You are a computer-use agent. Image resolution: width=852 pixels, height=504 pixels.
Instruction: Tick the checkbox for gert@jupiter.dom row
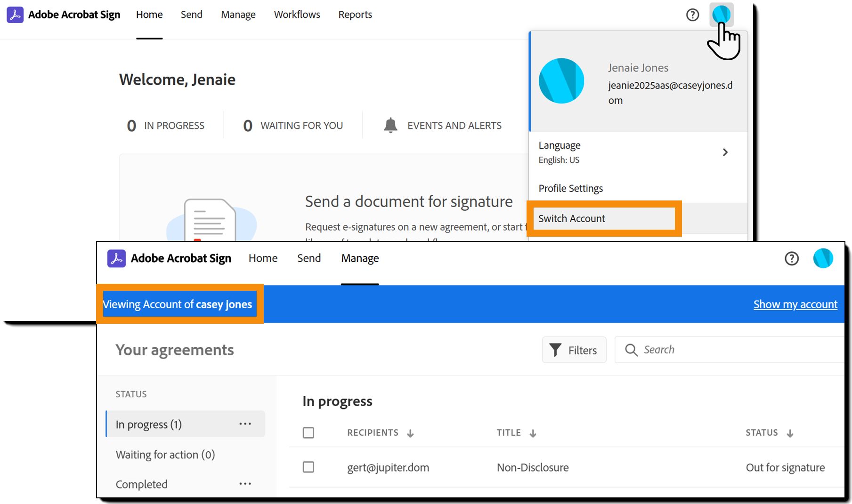coord(308,467)
